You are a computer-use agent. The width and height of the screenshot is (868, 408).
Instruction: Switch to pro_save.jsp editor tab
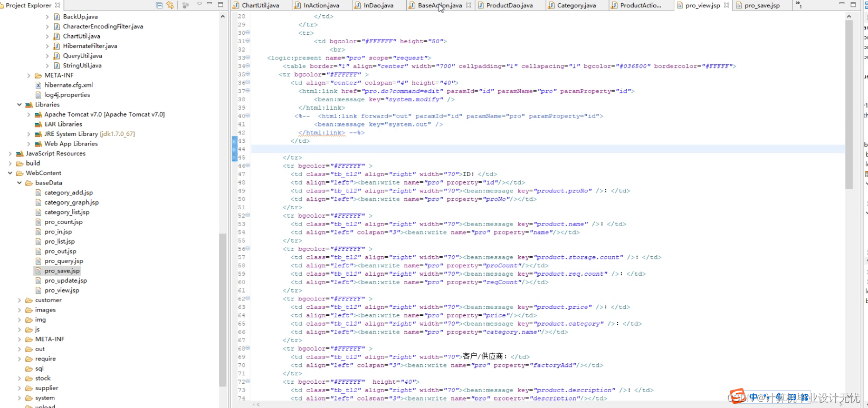[762, 5]
